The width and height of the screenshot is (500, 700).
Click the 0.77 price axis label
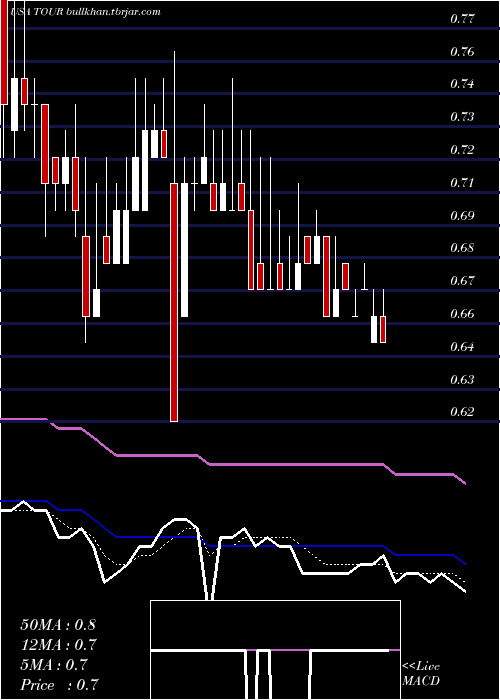(x=462, y=19)
